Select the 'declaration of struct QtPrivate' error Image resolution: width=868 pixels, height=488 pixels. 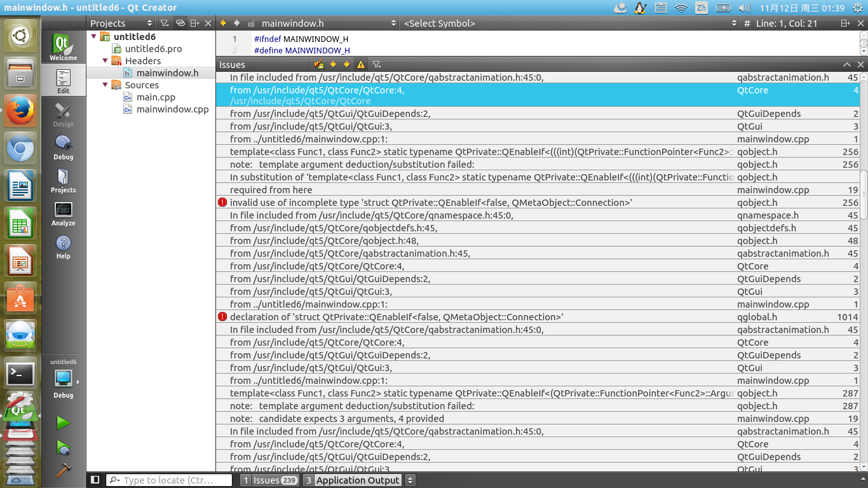[x=538, y=317]
